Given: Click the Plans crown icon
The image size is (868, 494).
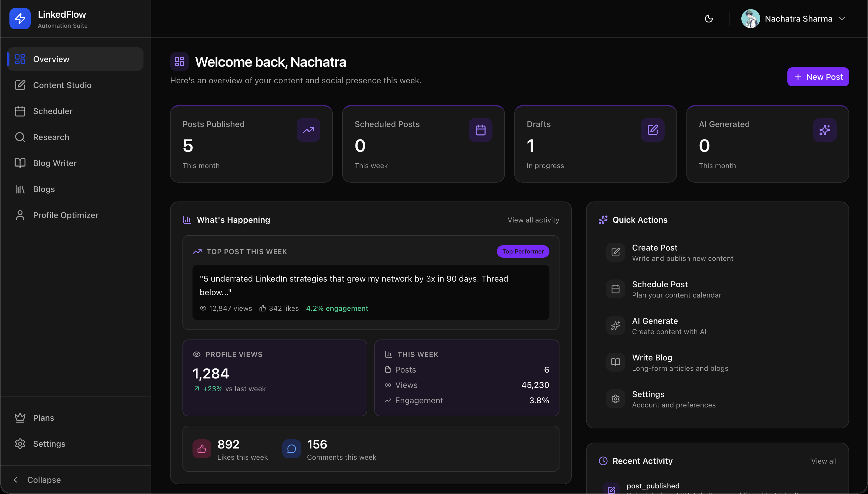Looking at the screenshot, I should pyautogui.click(x=20, y=418).
